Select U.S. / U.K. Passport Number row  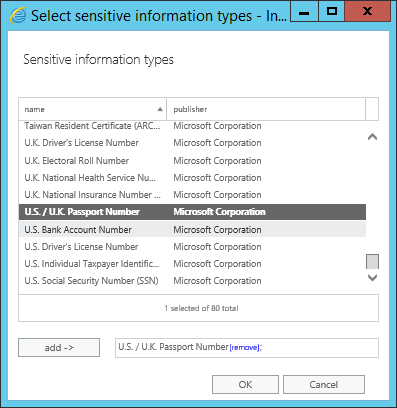point(192,212)
